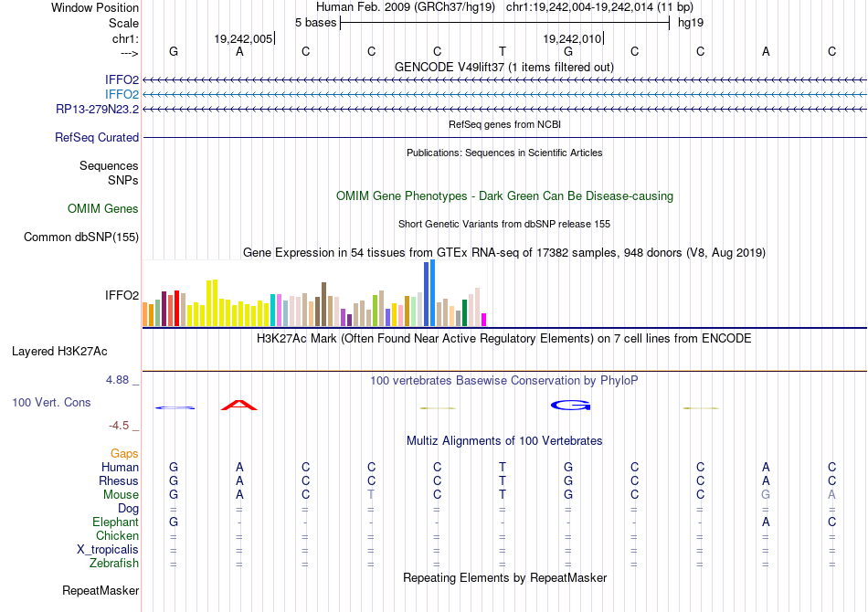The image size is (868, 612).
Task: Click the blue G conservation logo letter
Action: 571,406
